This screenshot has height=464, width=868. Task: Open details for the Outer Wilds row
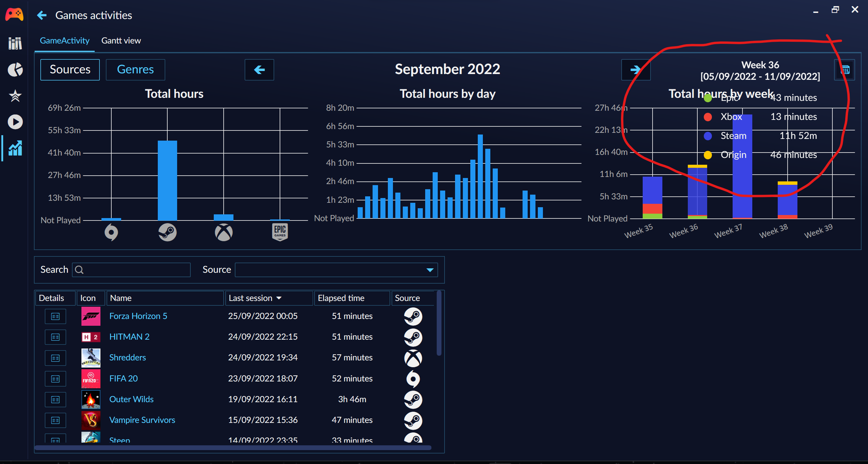coord(55,400)
